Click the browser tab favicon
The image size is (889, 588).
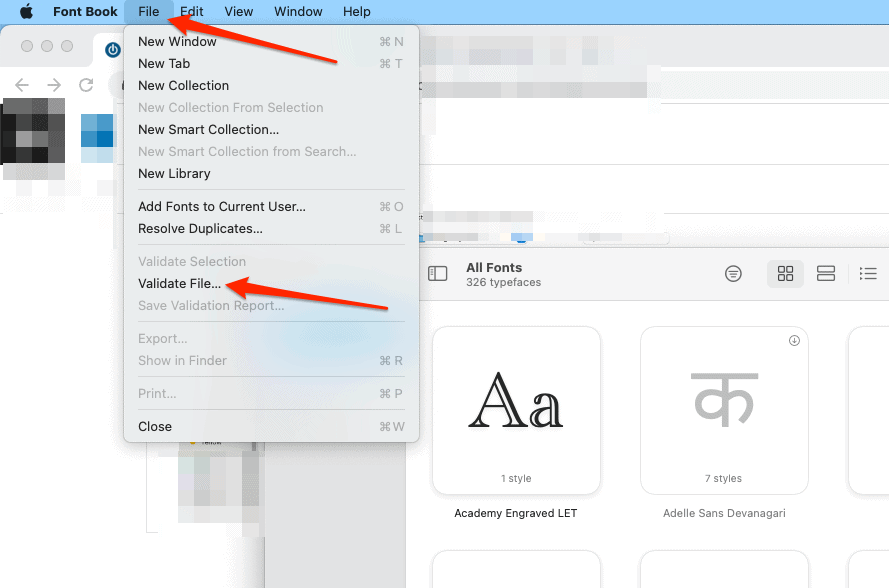(x=113, y=49)
